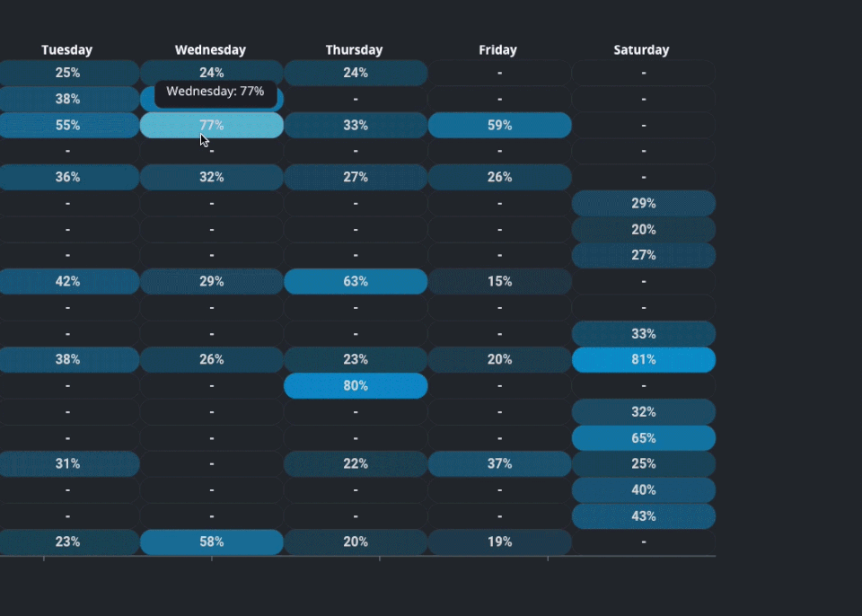The image size is (862, 616).
Task: Click the Tuesday column header
Action: coord(67,50)
